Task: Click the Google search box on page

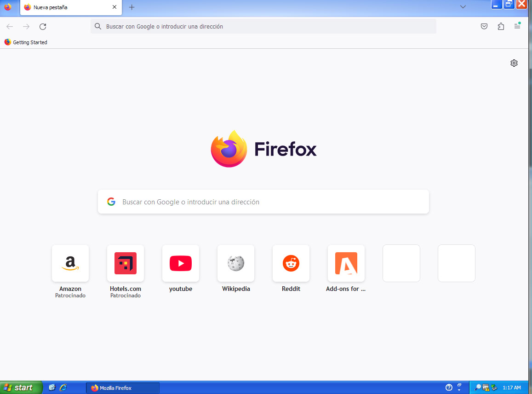Action: click(x=263, y=202)
